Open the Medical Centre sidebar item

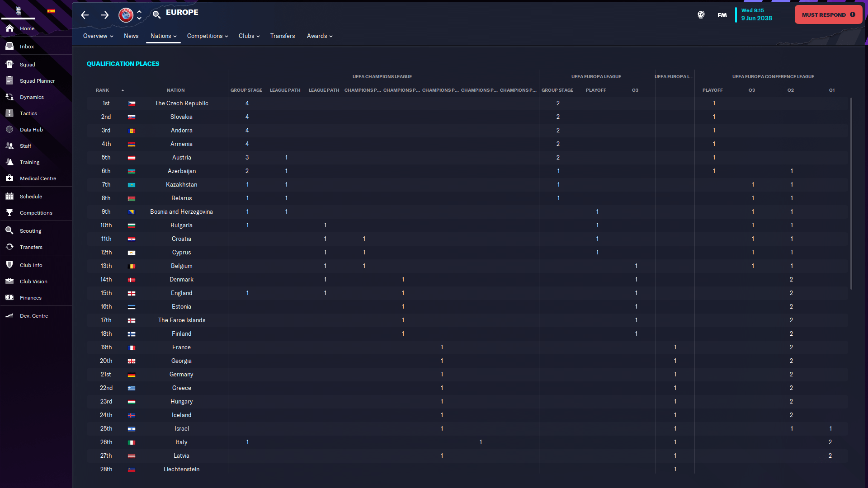[x=38, y=178]
